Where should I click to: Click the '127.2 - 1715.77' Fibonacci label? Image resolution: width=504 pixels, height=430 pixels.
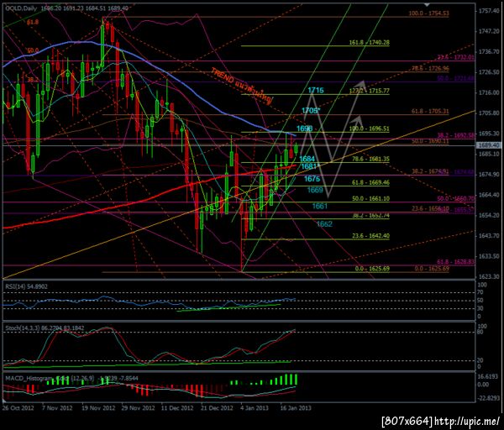click(370, 91)
